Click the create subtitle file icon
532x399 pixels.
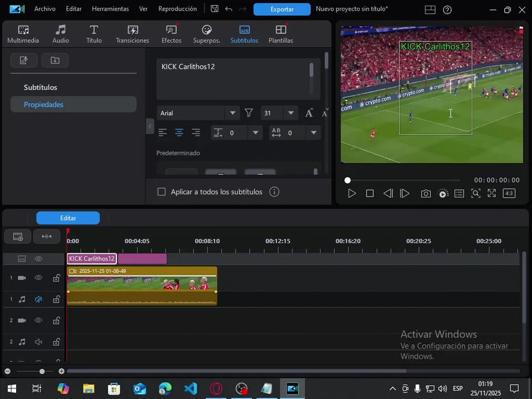tap(24, 60)
